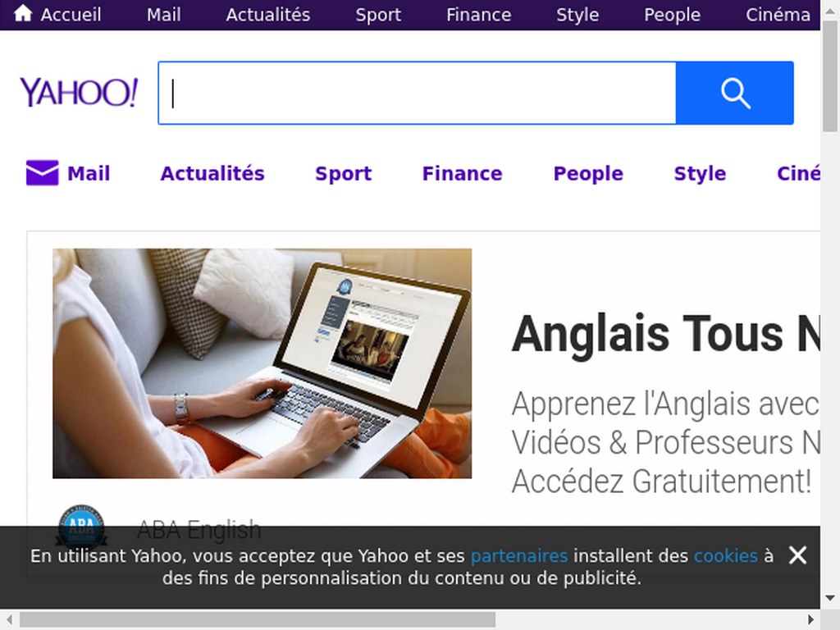840x630 pixels.
Task: Click the bold purple Finance link
Action: [463, 174]
